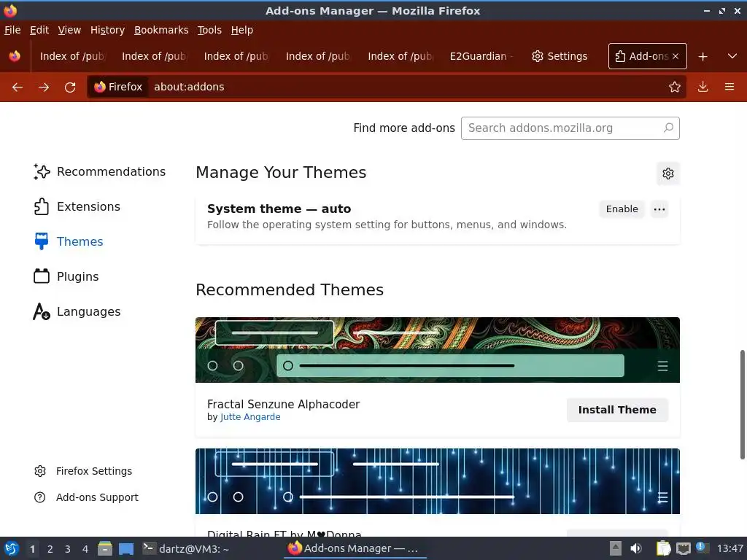Open the Plugins category

66,276
